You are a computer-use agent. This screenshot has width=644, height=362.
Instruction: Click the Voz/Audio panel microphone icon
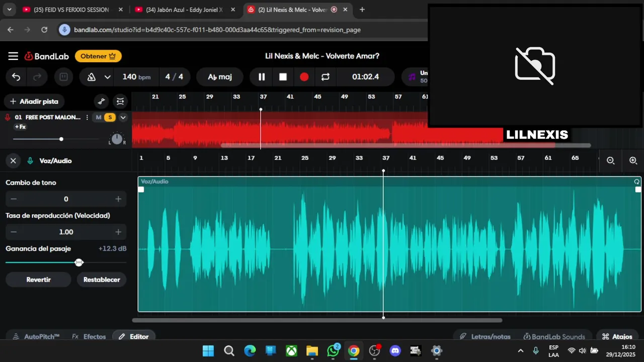pos(30,161)
